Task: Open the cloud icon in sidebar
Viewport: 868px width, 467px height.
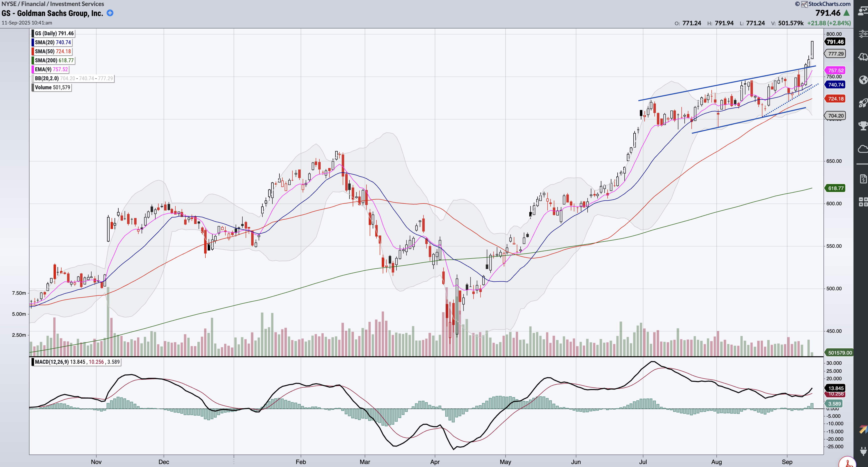Action: click(863, 149)
